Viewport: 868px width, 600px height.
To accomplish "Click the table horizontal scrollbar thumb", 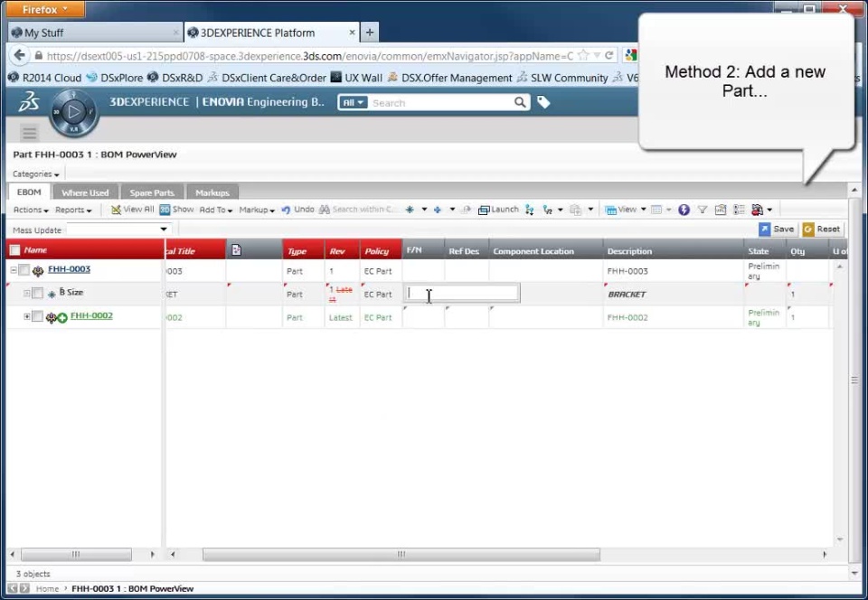I will (401, 554).
